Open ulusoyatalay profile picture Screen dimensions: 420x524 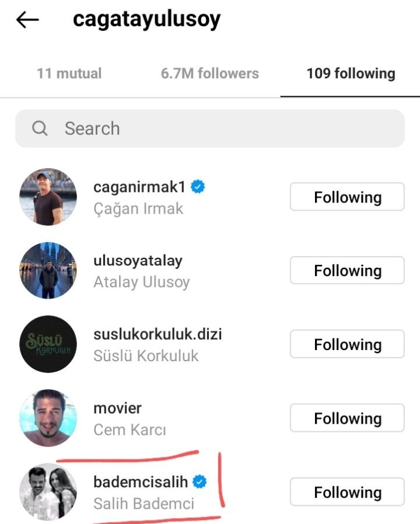click(48, 271)
